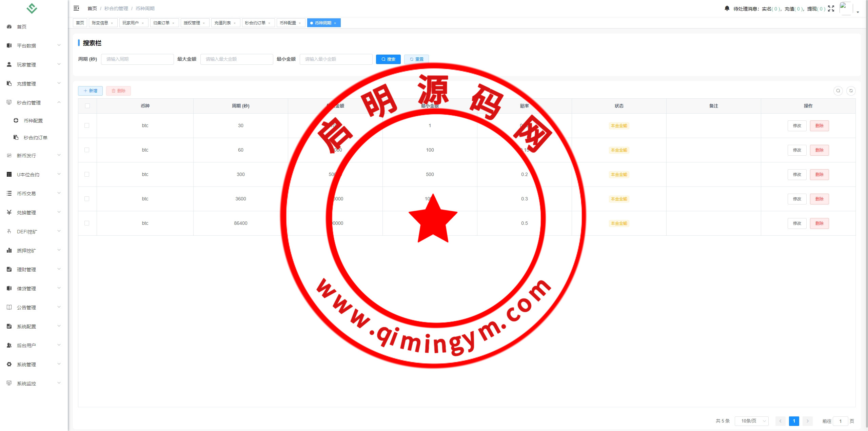The height and width of the screenshot is (431, 868).
Task: Click the round refresh icon above table
Action: [x=851, y=91]
